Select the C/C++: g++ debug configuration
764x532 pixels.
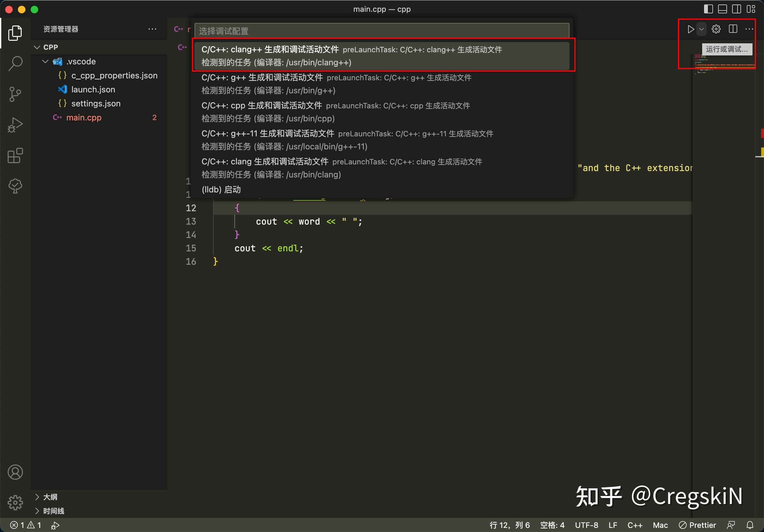[333, 84]
